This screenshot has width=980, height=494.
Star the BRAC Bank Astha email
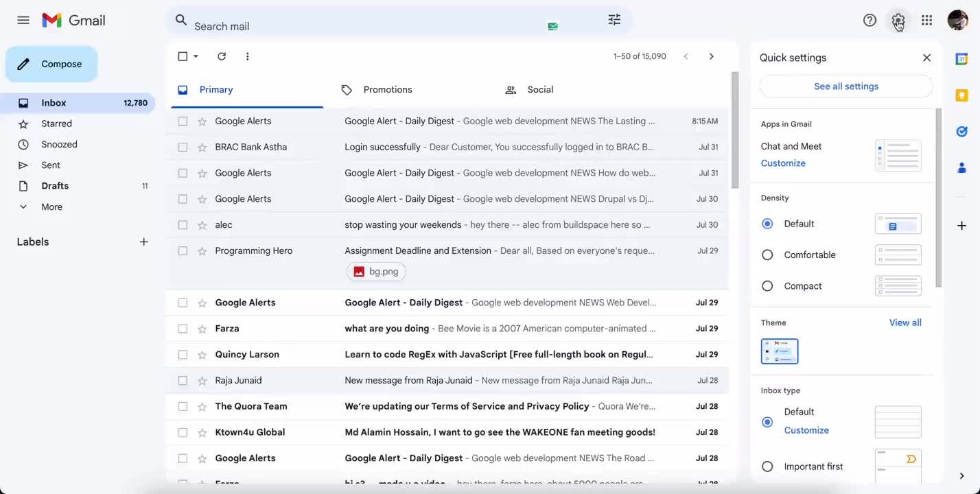pos(202,147)
